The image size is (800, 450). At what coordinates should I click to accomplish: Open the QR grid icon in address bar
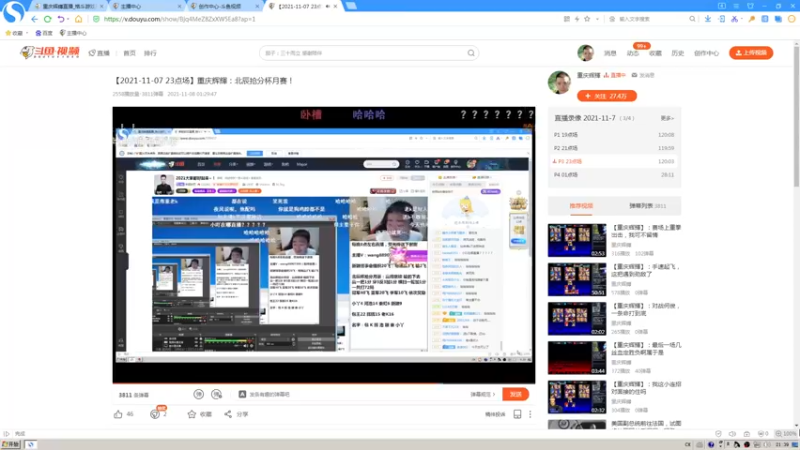567,19
